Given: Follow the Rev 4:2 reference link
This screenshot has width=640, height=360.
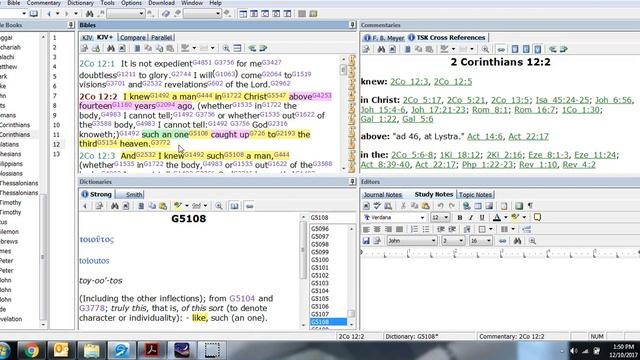Looking at the screenshot, I should tap(579, 164).
